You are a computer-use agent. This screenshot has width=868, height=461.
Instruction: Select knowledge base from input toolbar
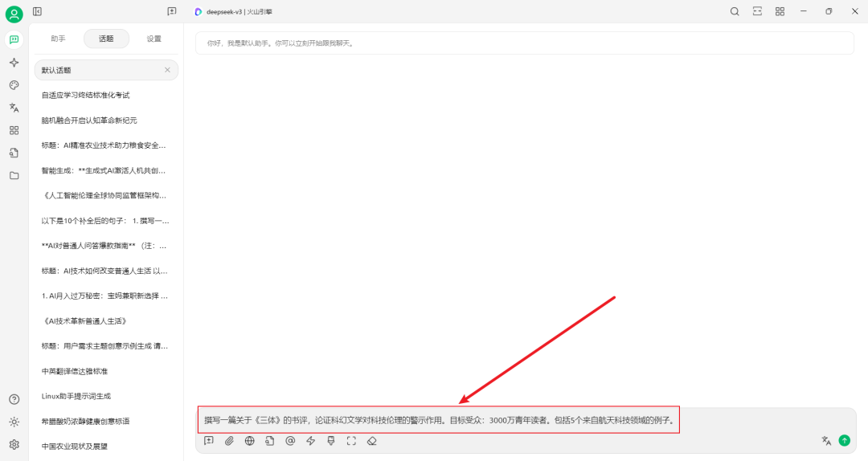pyautogui.click(x=269, y=441)
